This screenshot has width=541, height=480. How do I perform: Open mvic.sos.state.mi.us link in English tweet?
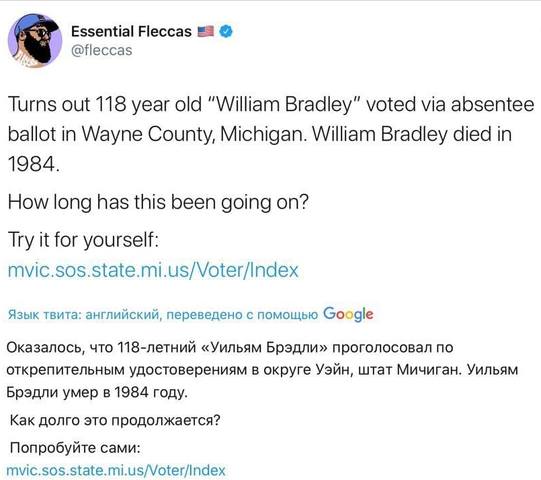pyautogui.click(x=153, y=270)
